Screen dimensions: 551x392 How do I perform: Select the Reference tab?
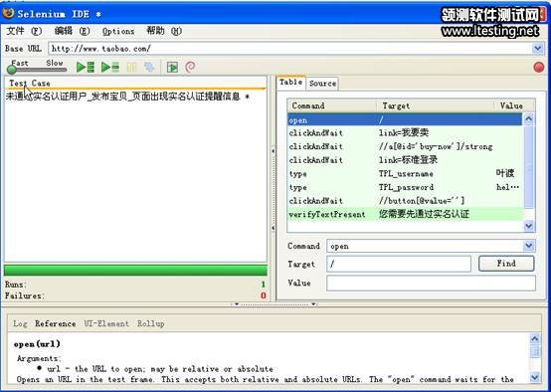[x=55, y=323]
